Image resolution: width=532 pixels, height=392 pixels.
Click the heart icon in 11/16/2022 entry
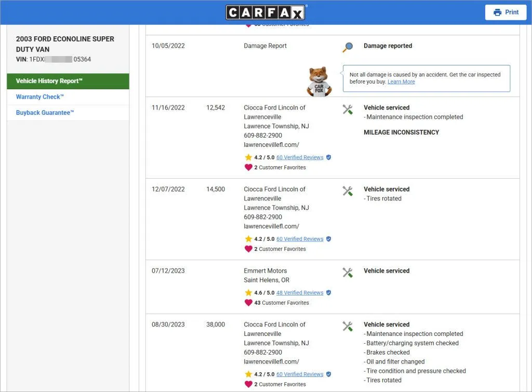tap(248, 167)
